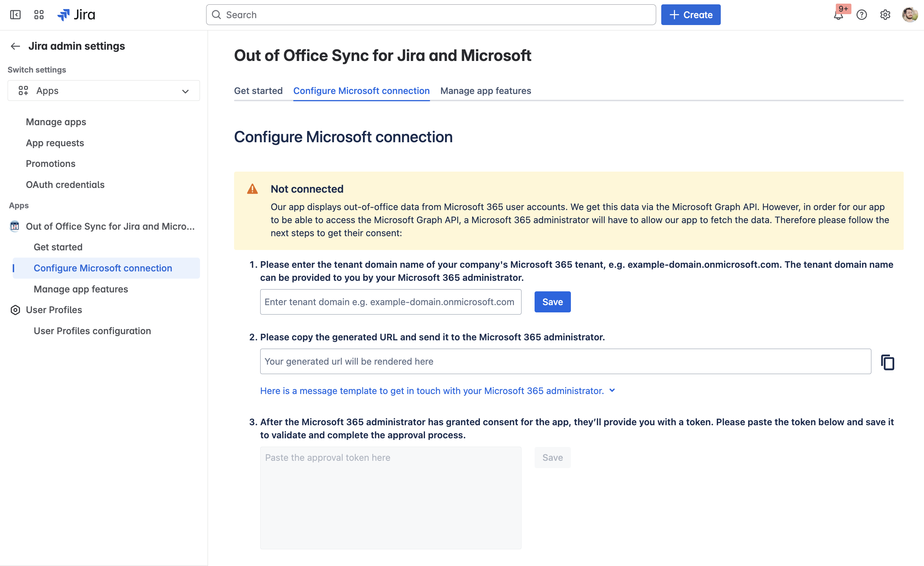Focus the top Search box

(430, 15)
